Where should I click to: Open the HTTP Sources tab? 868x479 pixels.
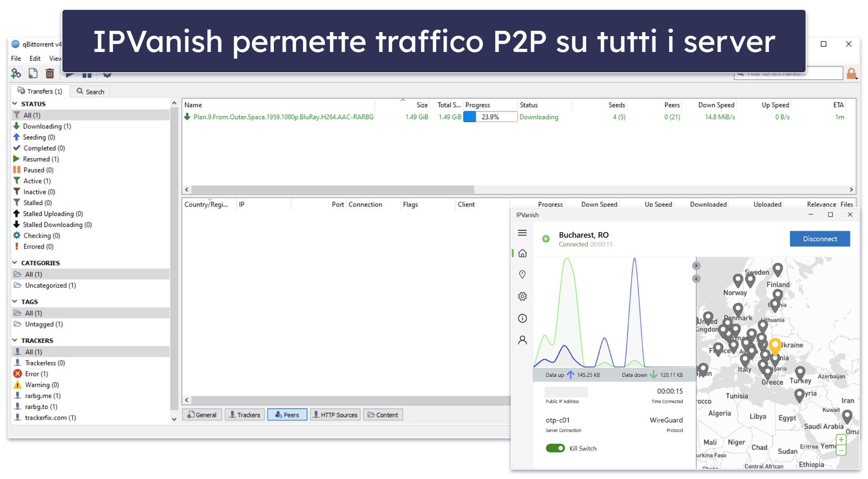coord(335,415)
